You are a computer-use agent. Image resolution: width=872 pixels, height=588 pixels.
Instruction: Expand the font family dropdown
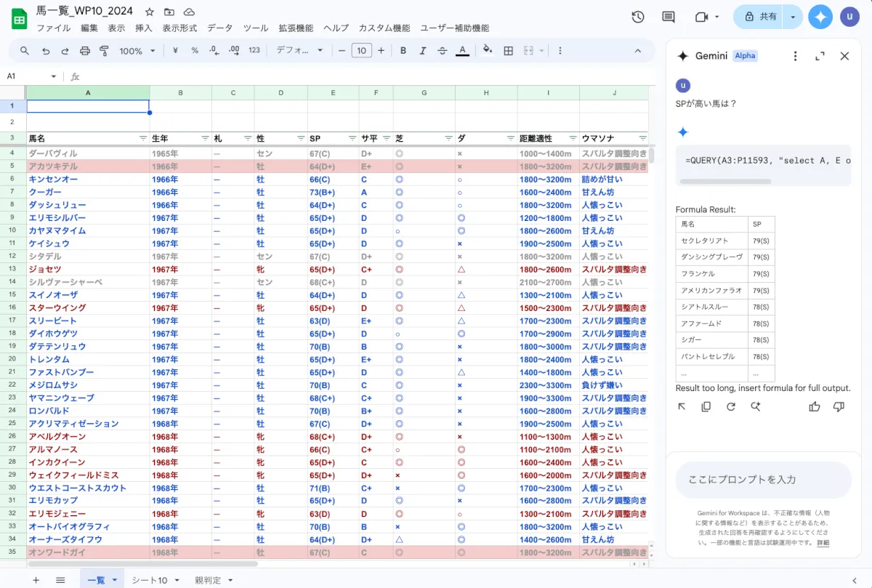pos(300,51)
